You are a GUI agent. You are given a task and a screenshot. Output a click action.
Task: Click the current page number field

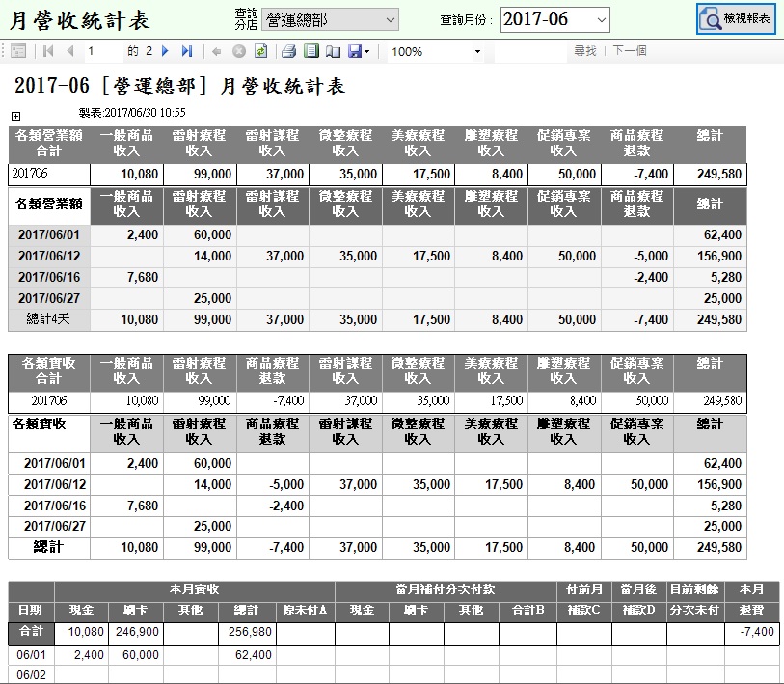(102, 51)
